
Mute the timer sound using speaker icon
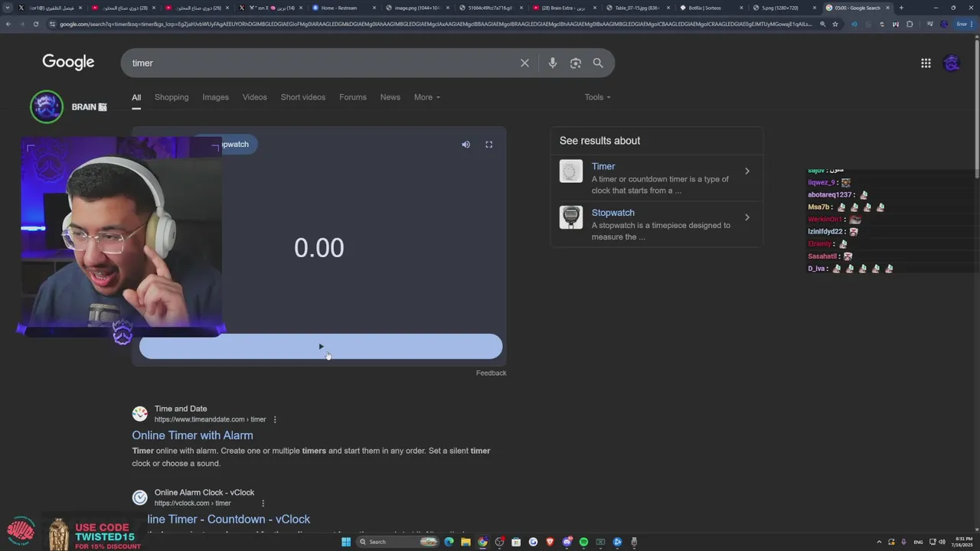coord(465,145)
